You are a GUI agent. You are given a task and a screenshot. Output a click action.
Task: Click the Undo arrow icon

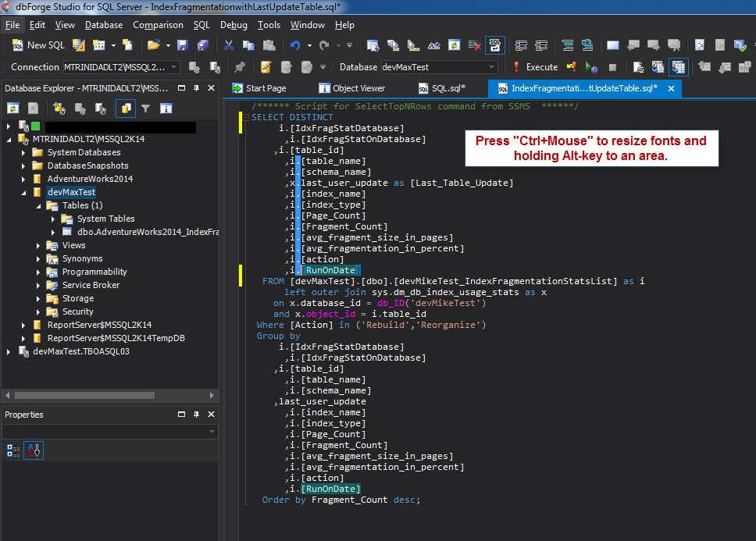(294, 45)
